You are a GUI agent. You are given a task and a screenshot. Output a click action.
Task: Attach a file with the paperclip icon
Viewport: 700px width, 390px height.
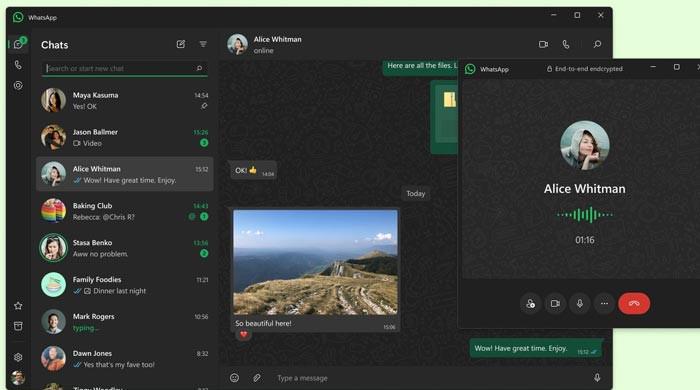[x=257, y=378]
